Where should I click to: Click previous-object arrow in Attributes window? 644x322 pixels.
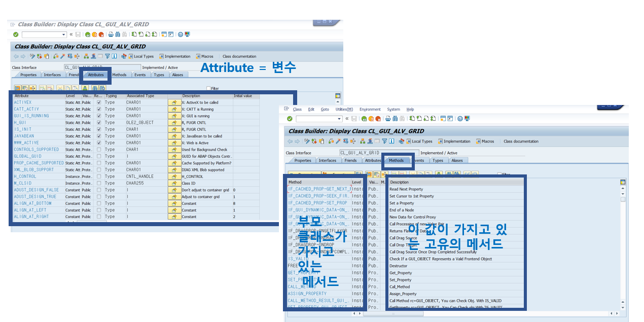16,56
